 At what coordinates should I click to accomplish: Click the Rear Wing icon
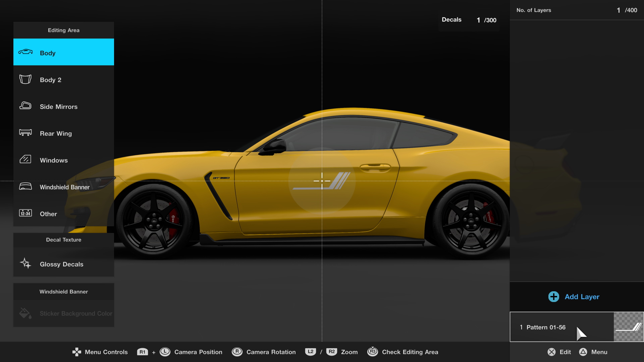[x=25, y=133]
